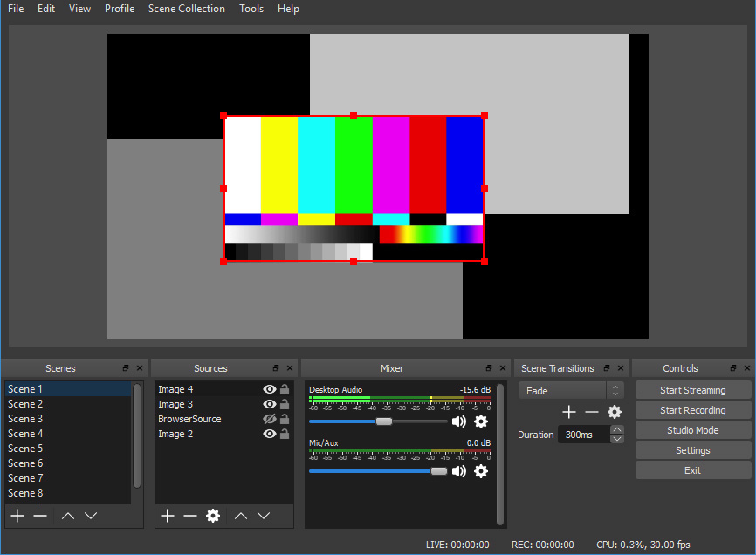Image resolution: width=756 pixels, height=555 pixels.
Task: Click Start Recording
Action: pyautogui.click(x=693, y=410)
